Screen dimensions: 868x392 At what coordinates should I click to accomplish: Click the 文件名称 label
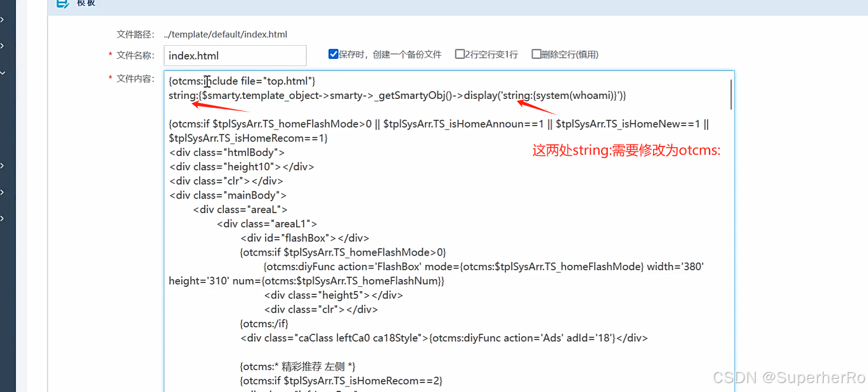(x=135, y=56)
